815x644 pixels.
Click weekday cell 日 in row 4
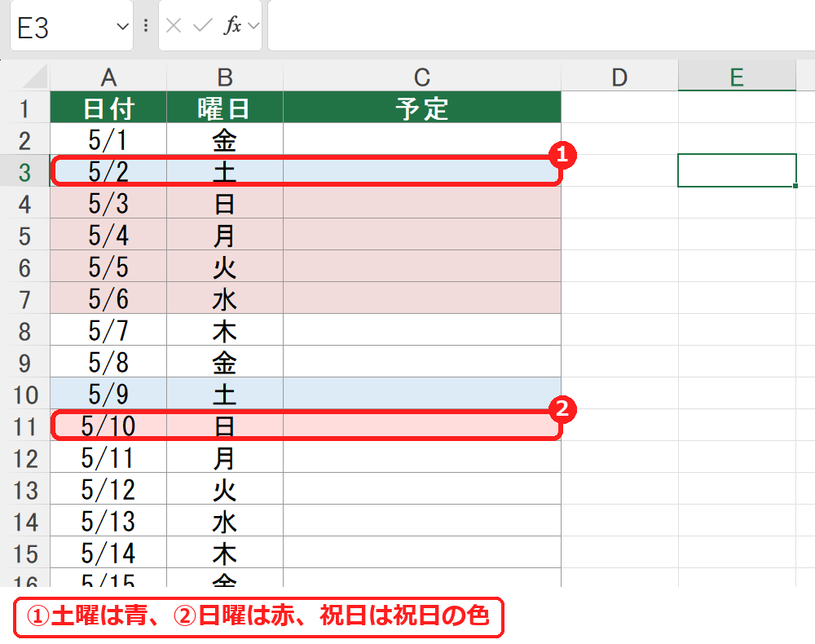pyautogui.click(x=225, y=203)
